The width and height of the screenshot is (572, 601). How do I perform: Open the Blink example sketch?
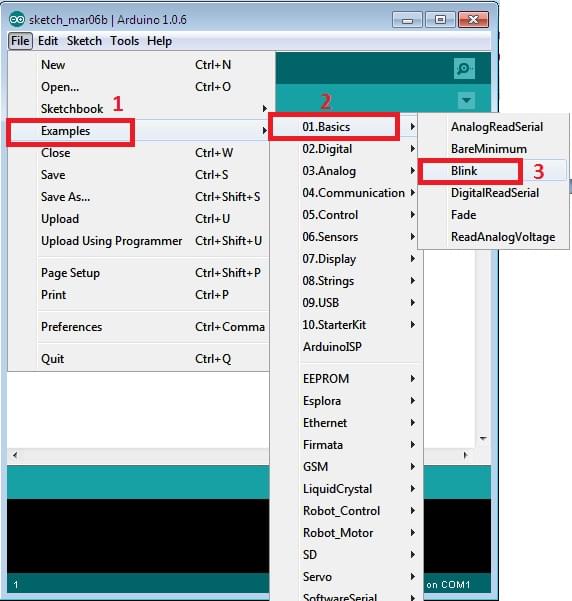pos(493,171)
